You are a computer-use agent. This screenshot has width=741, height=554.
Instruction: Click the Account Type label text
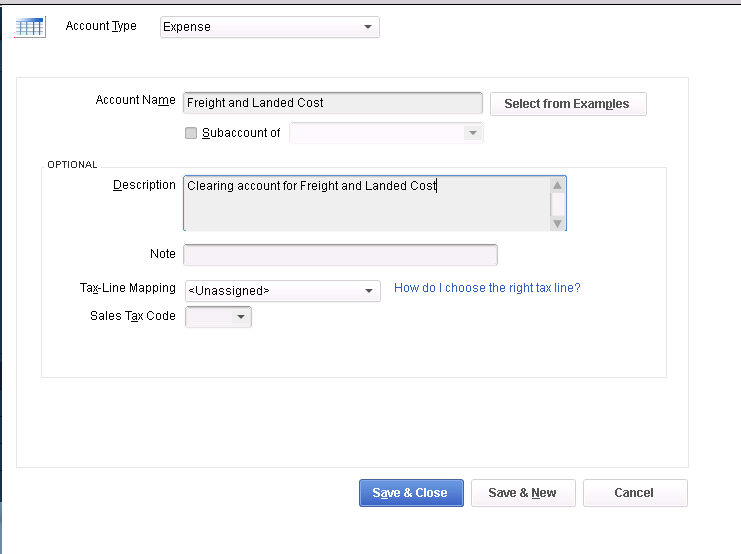(x=101, y=26)
